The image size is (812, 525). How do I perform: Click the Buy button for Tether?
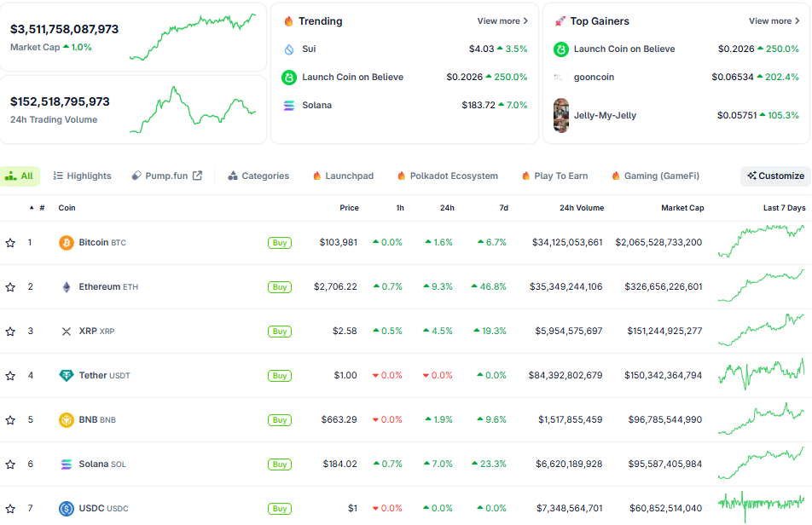click(x=280, y=376)
